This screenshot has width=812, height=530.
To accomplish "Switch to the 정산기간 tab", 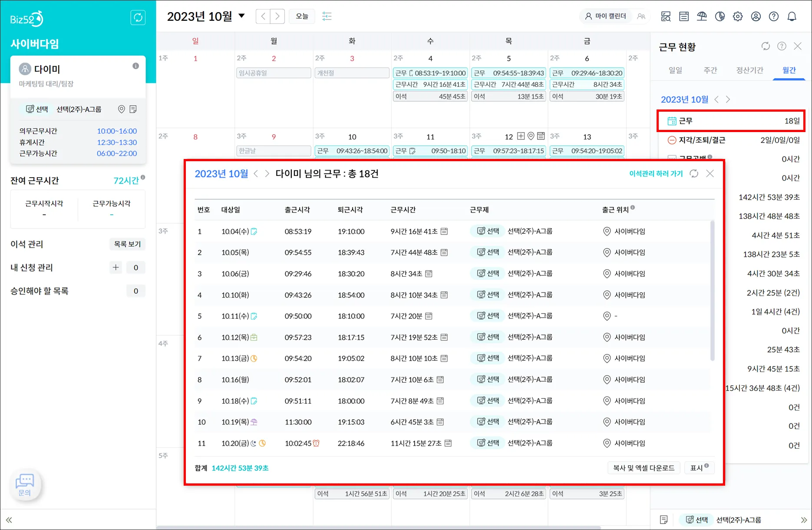I will pos(749,70).
